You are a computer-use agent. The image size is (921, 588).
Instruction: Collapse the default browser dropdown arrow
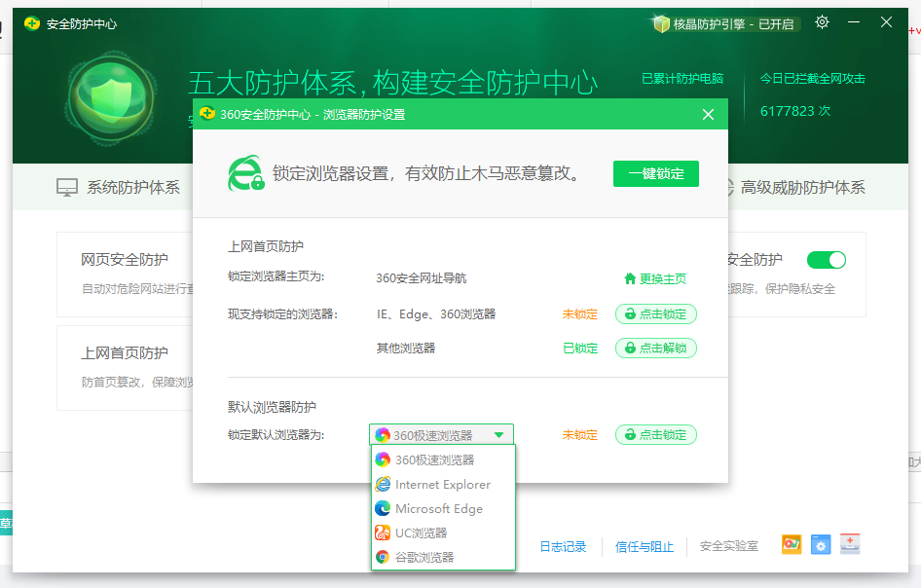coord(498,435)
